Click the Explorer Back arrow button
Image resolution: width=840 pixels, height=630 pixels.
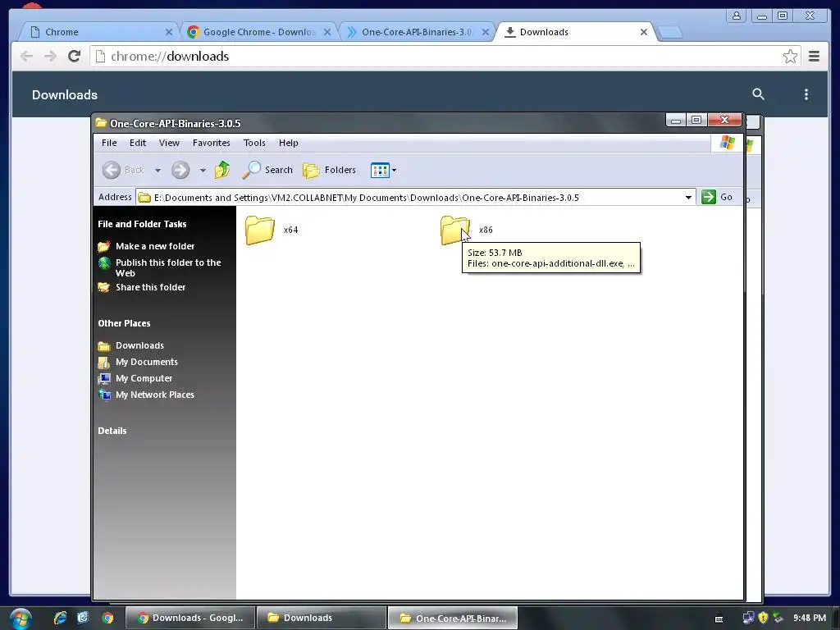(112, 170)
